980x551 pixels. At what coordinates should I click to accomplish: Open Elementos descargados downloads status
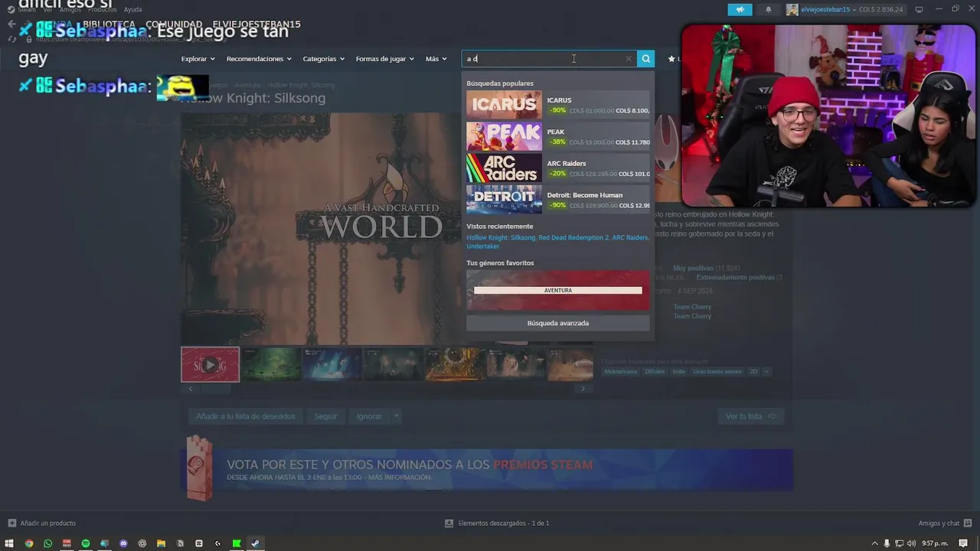click(x=497, y=523)
